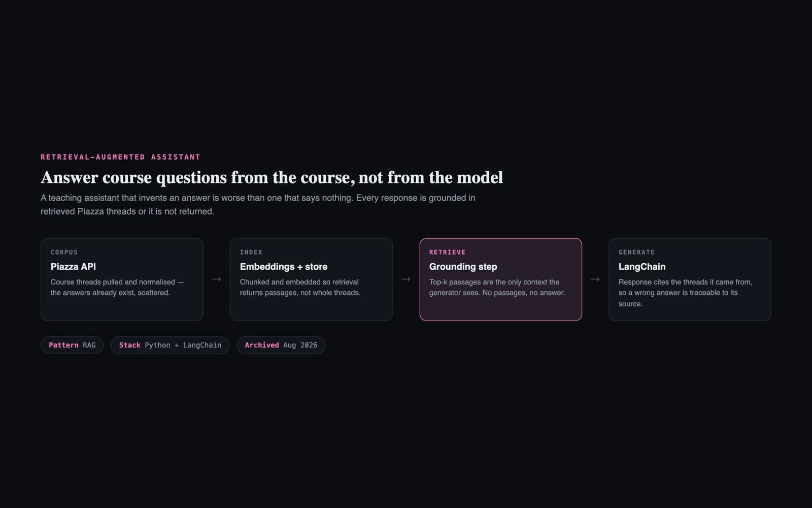Click the arrow between Retrieve and Generate cards
The height and width of the screenshot is (508, 812).
[595, 279]
